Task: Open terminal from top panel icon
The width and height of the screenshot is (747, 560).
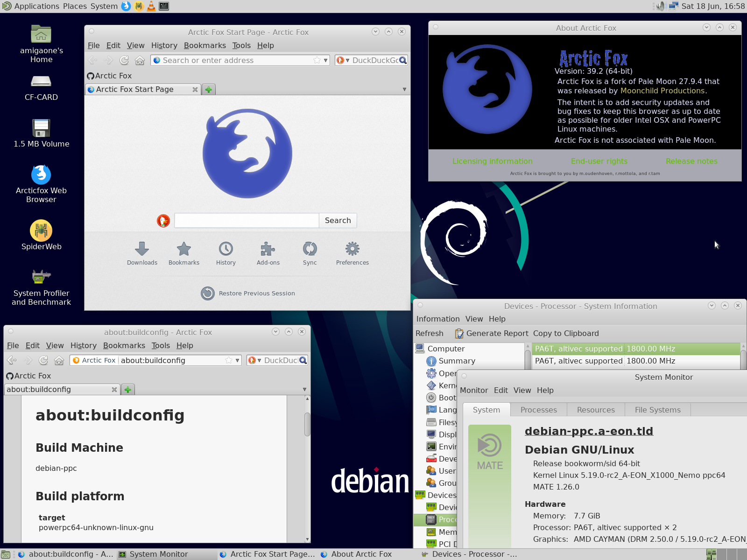Action: (x=164, y=6)
